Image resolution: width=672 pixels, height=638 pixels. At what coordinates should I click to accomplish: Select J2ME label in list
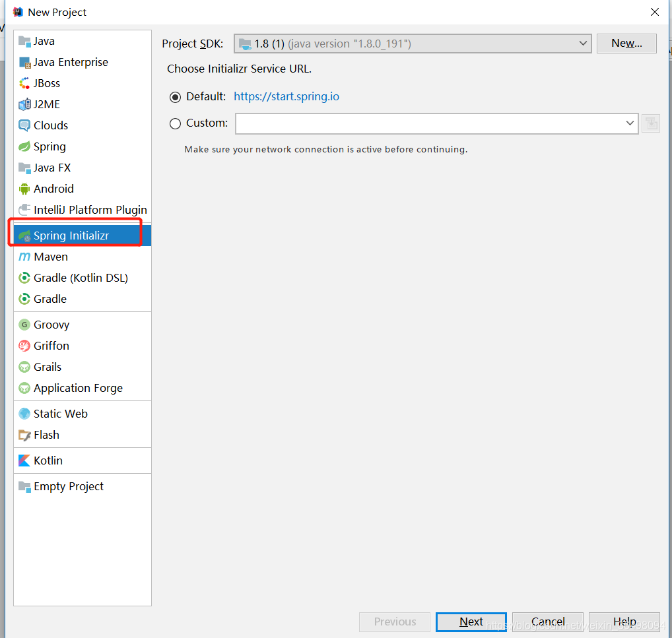47,104
